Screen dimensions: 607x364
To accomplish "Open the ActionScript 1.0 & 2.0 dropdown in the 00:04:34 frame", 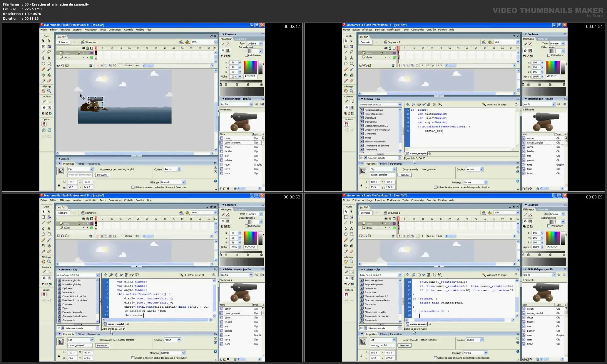I will (x=399, y=105).
